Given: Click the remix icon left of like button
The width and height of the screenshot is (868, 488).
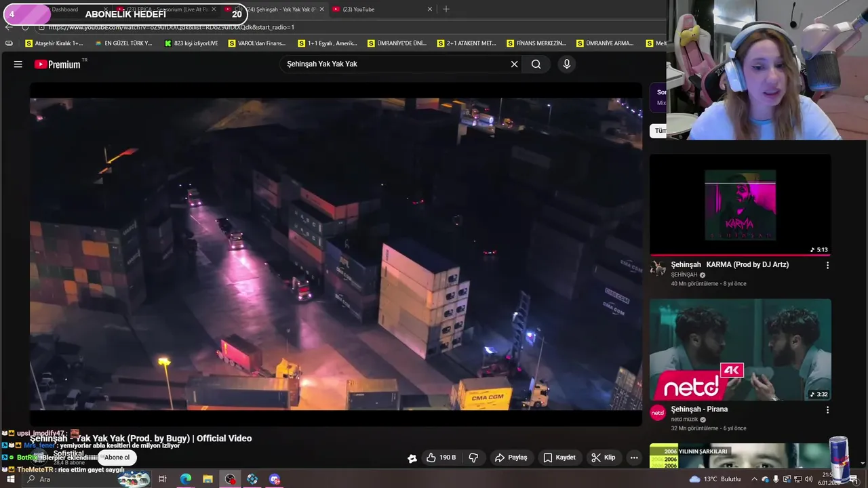Looking at the screenshot, I should click(412, 458).
